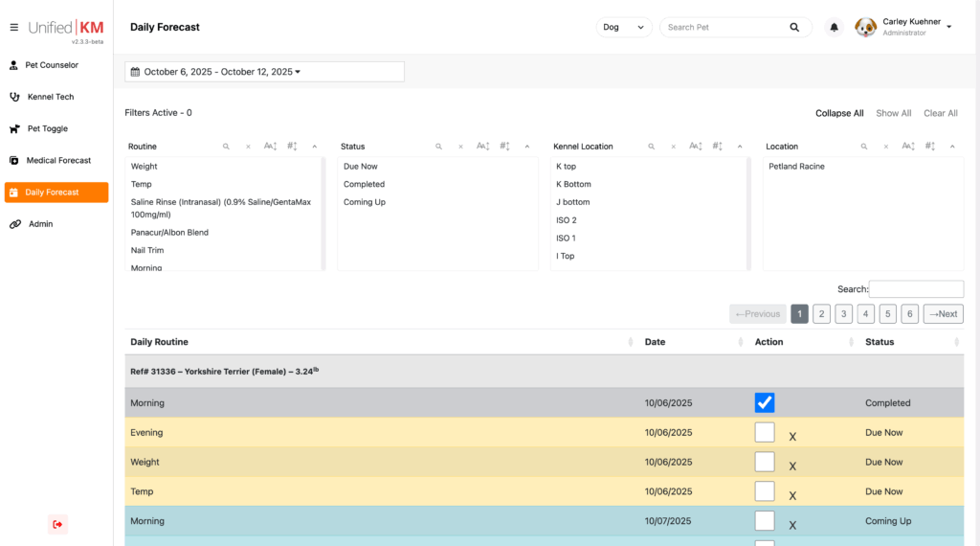The width and height of the screenshot is (980, 546).
Task: Click the user avatar dog picture
Action: pos(865,28)
